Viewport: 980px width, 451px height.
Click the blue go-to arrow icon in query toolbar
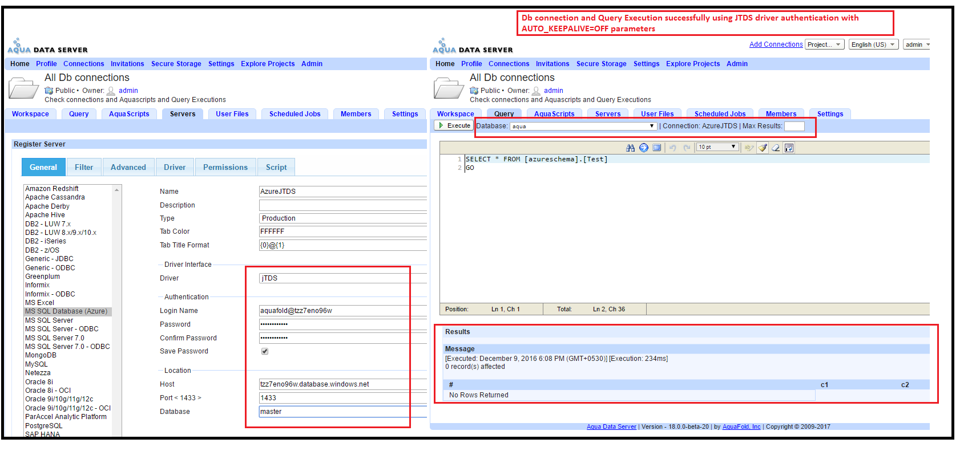pos(644,148)
